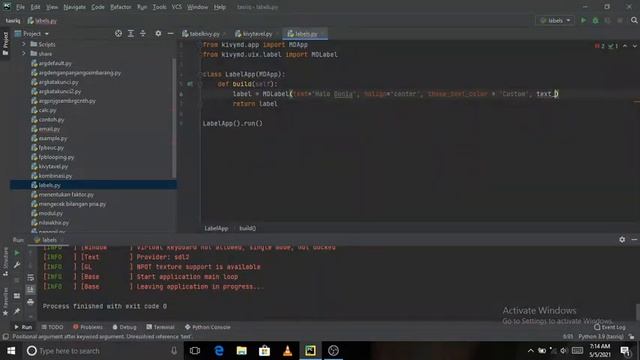Open the Code menu
Viewport: 640px width, 360px height.
(98, 7)
